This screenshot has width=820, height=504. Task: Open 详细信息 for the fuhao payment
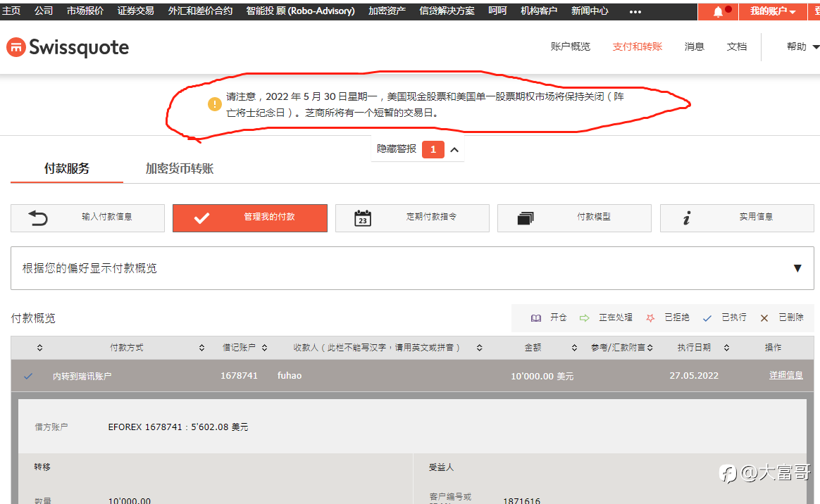786,375
